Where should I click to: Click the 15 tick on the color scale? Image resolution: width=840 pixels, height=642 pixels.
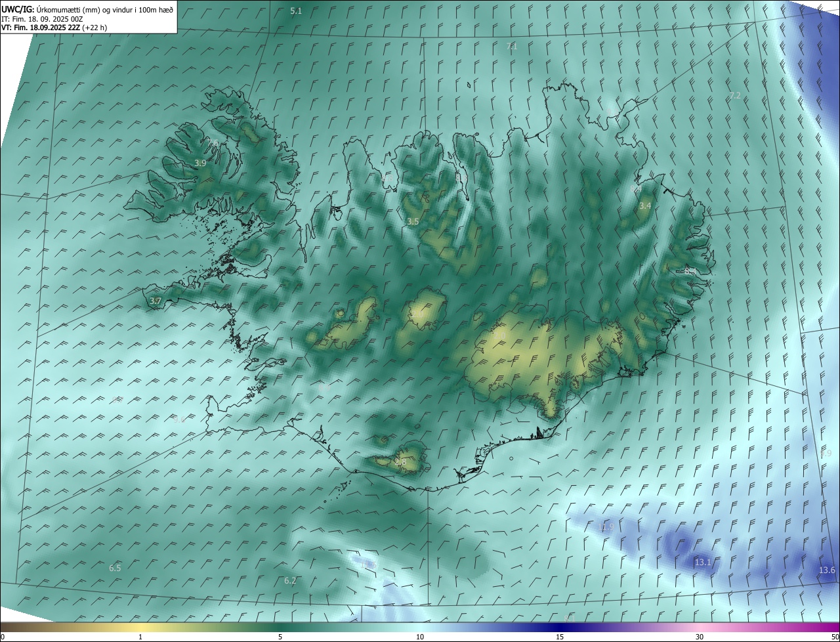560,637
